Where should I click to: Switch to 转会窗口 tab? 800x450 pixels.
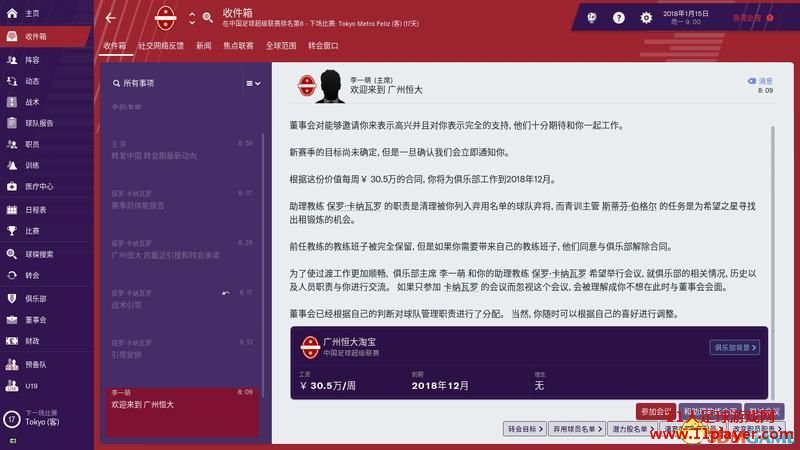[x=323, y=45]
